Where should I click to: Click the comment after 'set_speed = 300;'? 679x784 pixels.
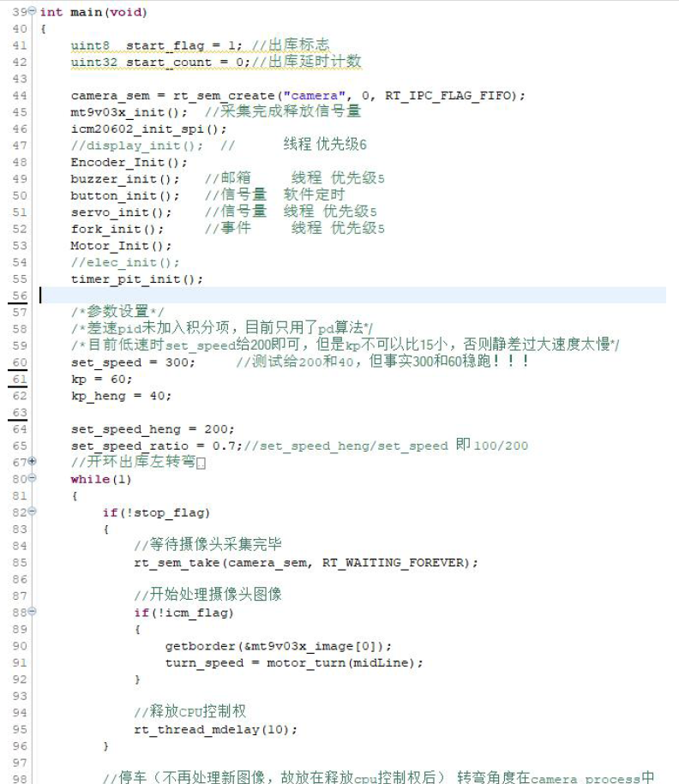tap(382, 362)
